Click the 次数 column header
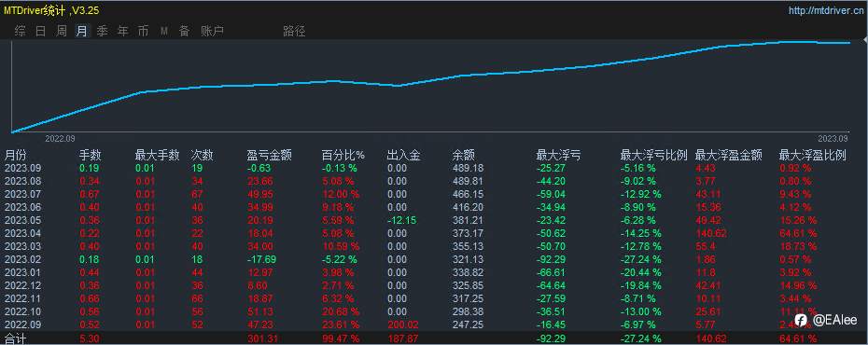Screen dimensions: 868x345 coord(202,156)
